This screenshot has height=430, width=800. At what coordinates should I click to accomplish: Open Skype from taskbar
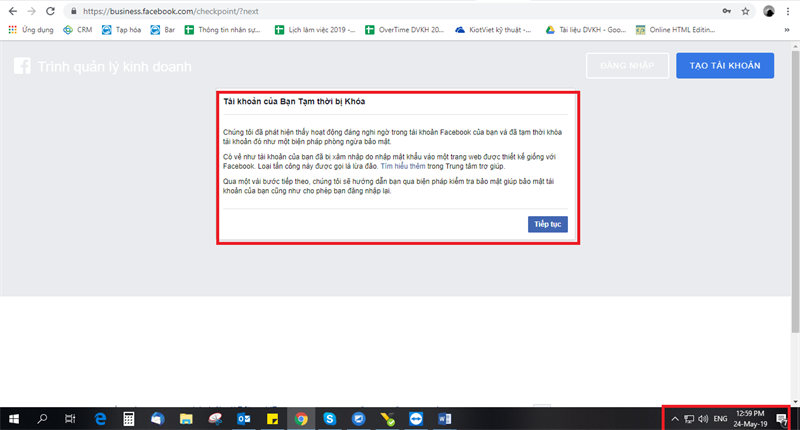(x=330, y=419)
